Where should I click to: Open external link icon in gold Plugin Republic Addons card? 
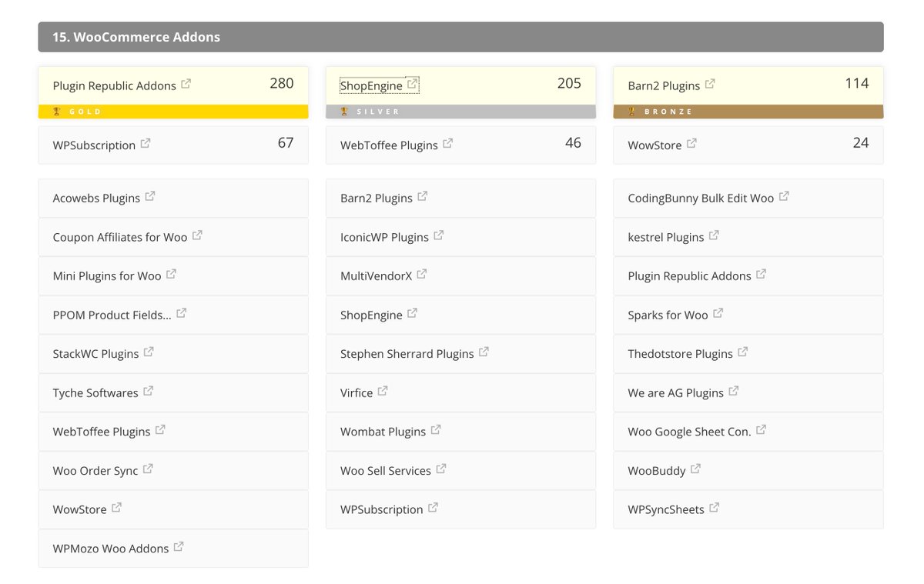pyautogui.click(x=186, y=85)
